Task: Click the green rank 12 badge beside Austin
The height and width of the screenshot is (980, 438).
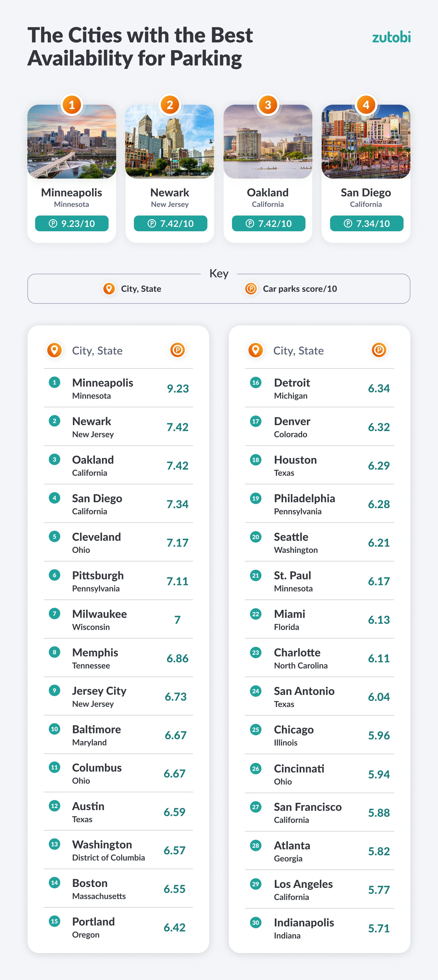Action: pos(55,806)
